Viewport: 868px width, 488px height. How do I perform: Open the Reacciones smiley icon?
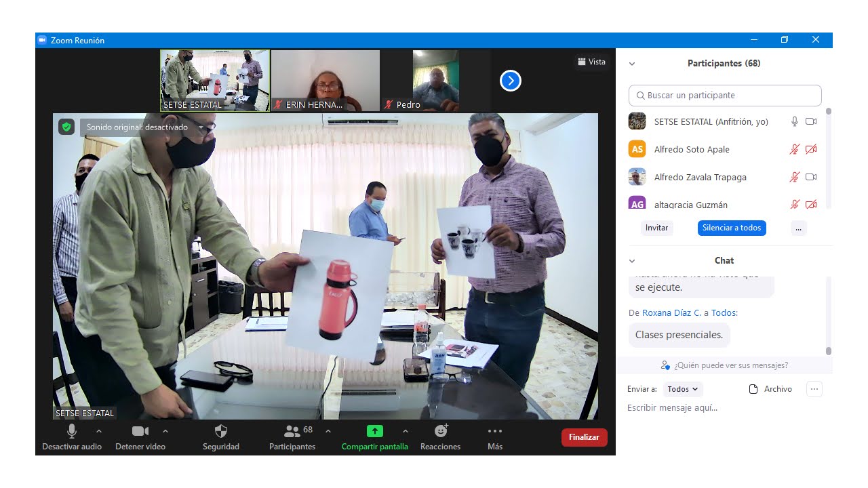pos(441,431)
